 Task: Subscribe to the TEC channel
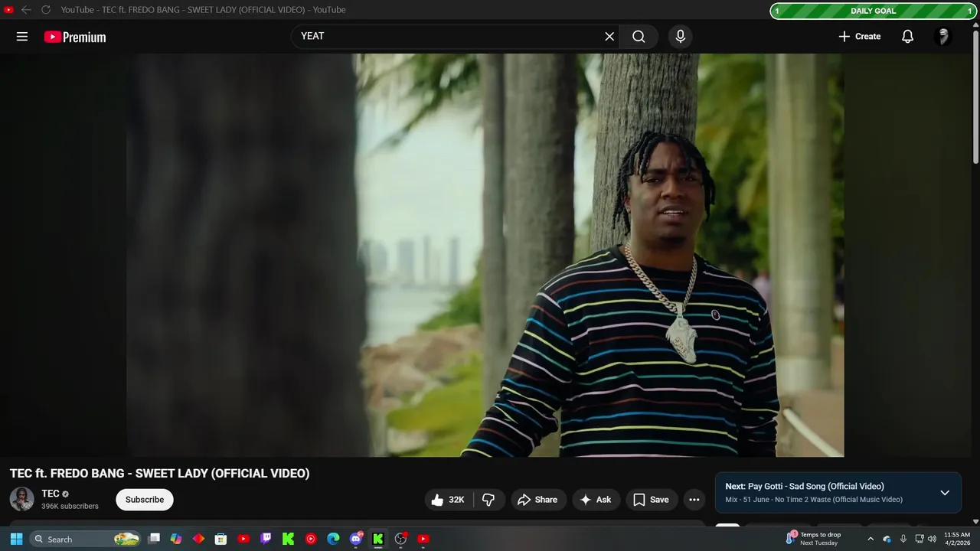pyautogui.click(x=145, y=500)
